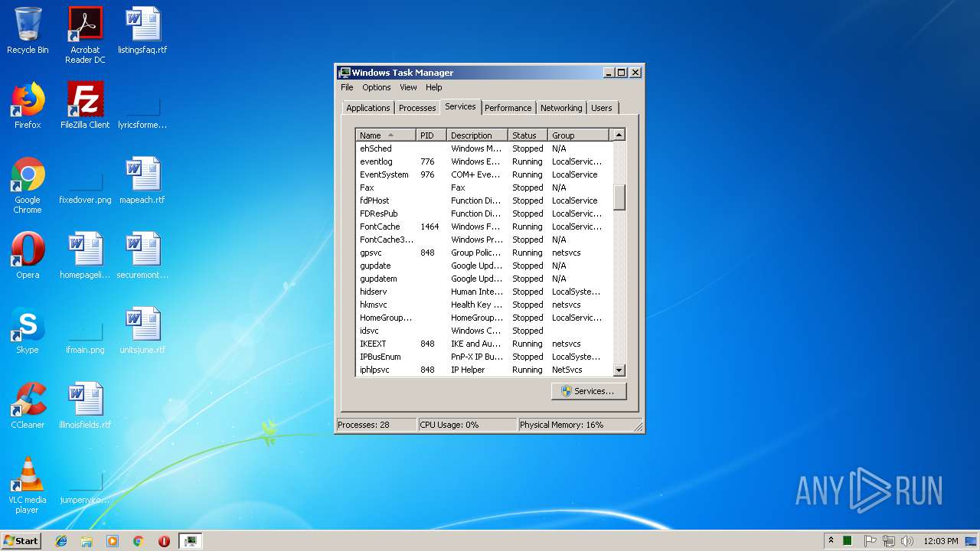Select the gpsvc service row
The height and width of the screenshot is (551, 980).
pyautogui.click(x=484, y=253)
